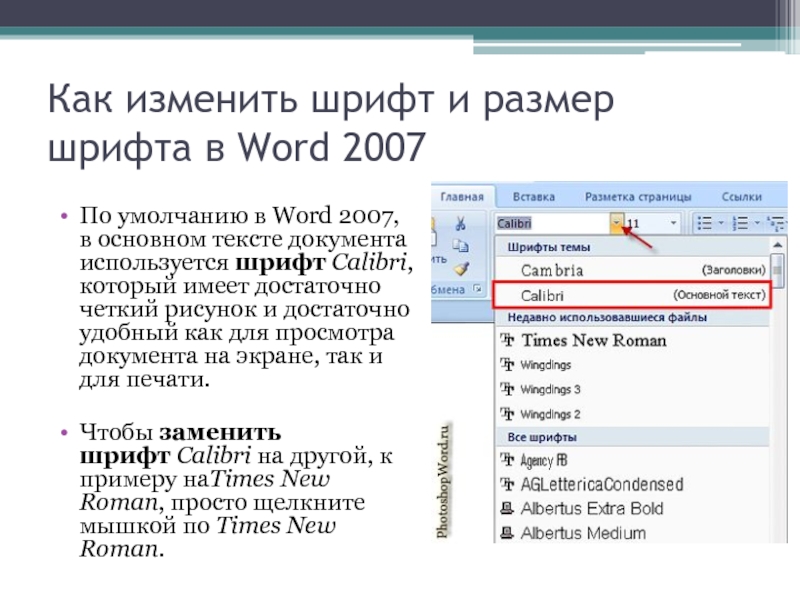Image resolution: width=800 pixels, height=600 pixels.
Task: Pick the AGLettericaCondensed font
Action: coord(632,484)
